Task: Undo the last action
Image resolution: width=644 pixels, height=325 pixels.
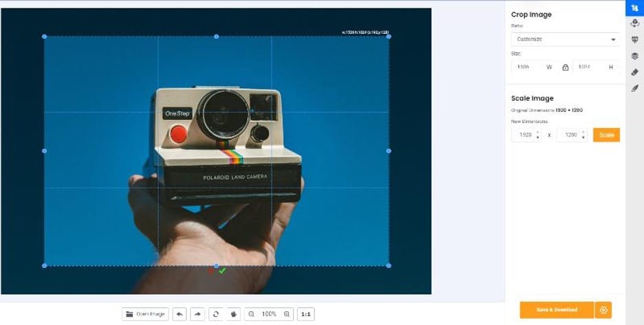Action: click(180, 314)
